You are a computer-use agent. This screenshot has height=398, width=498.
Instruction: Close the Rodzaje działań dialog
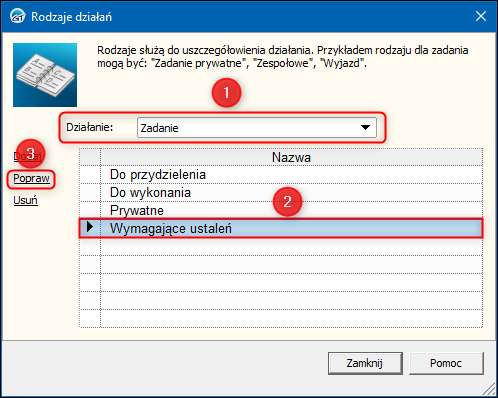pos(481,16)
